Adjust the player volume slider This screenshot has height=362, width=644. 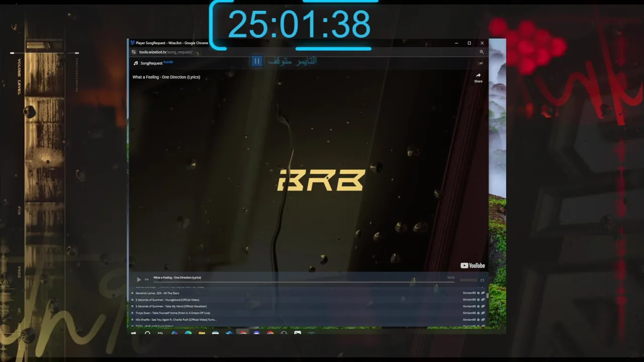coord(468,280)
